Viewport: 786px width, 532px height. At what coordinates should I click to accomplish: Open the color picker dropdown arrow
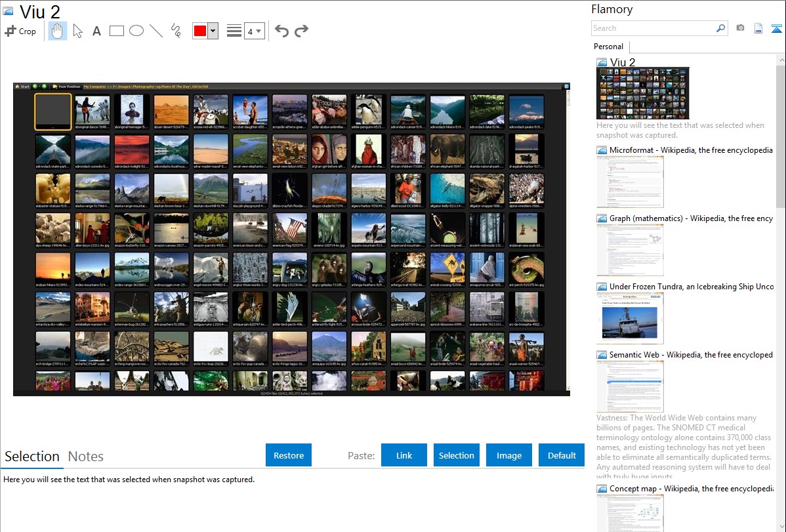[213, 31]
